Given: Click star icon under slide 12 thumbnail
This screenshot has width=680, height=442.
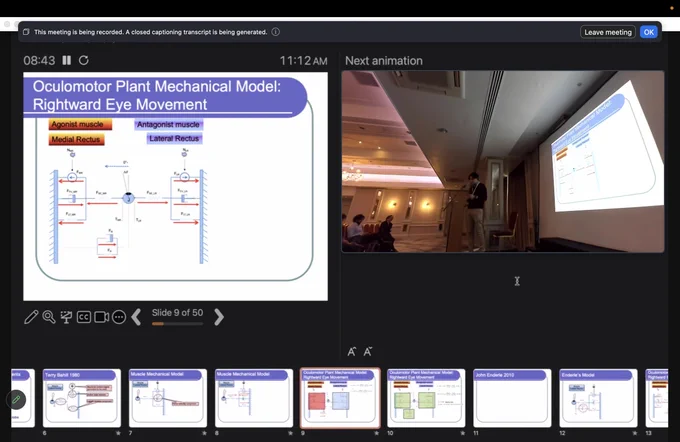Looking at the screenshot, I should pyautogui.click(x=634, y=433).
